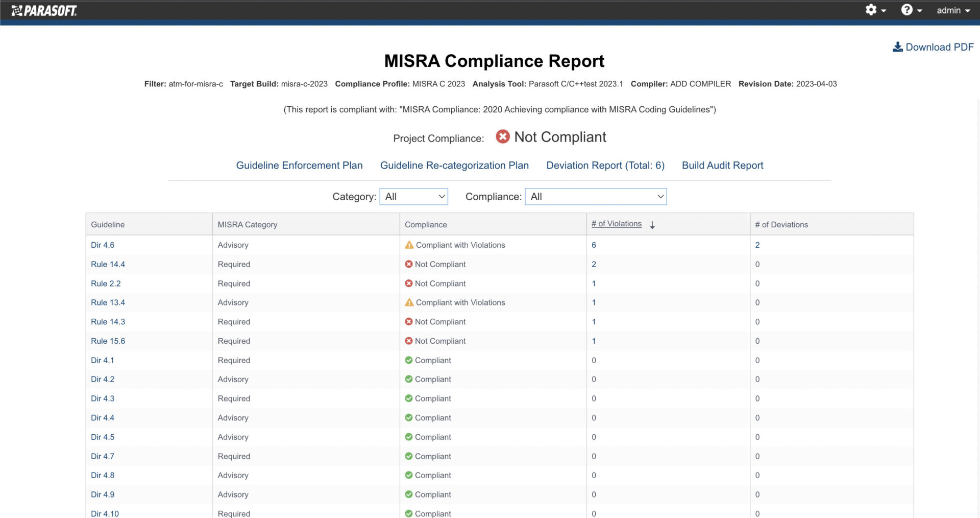Open guideline Dir 4.9

point(103,495)
